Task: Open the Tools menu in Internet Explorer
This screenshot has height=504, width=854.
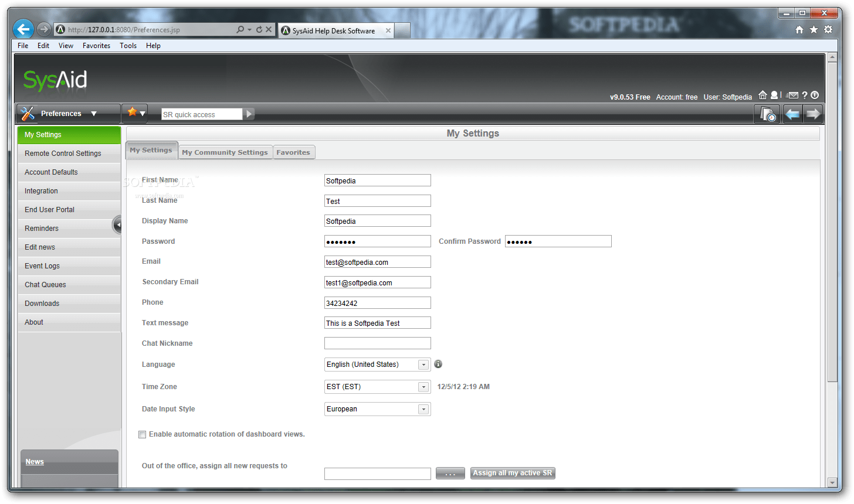Action: click(x=128, y=45)
